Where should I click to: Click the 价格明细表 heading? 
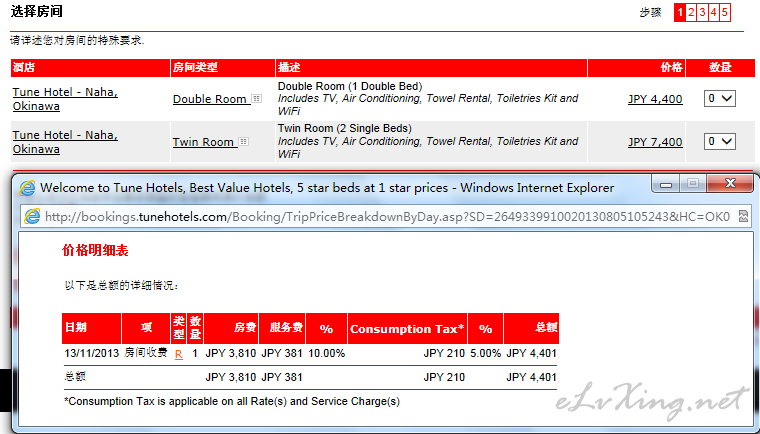pos(95,251)
